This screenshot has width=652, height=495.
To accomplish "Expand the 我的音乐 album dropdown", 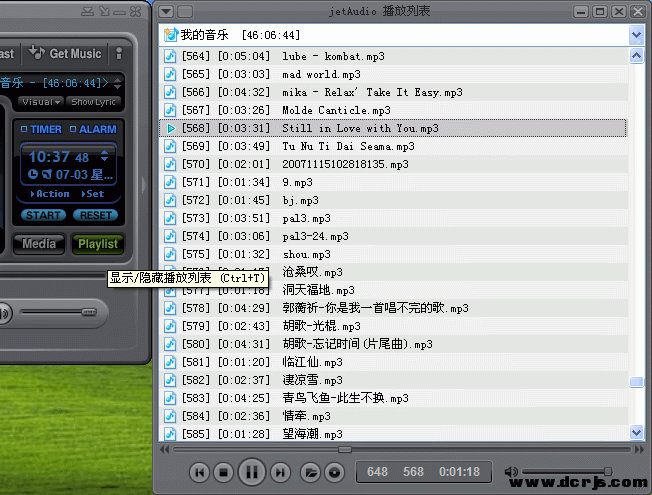I will click(637, 34).
